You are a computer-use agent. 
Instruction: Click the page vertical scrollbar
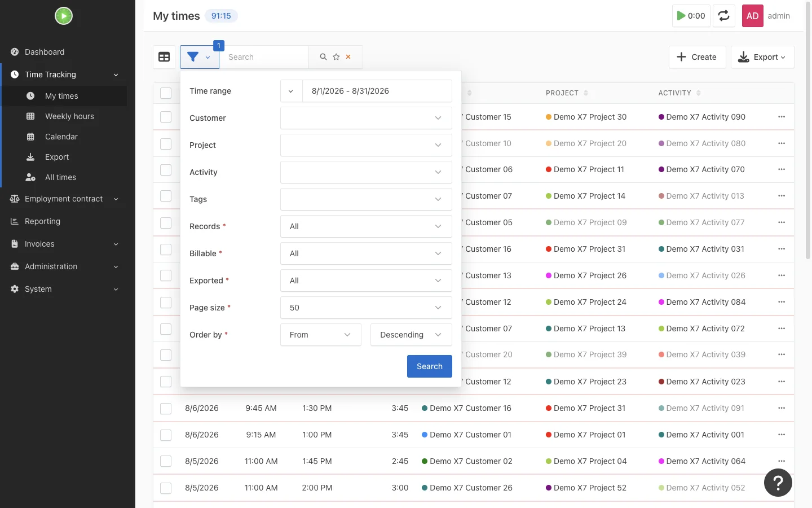coord(808,130)
